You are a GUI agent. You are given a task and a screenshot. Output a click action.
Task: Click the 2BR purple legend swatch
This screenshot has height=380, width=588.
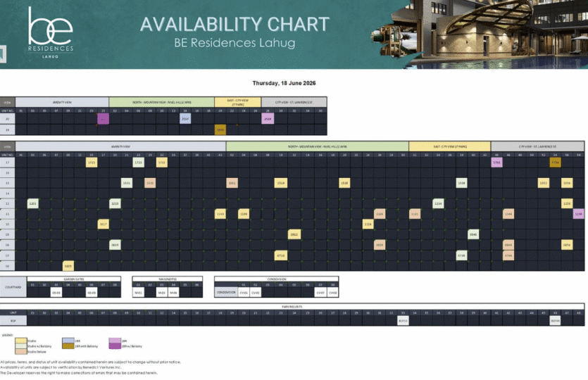pos(115,341)
